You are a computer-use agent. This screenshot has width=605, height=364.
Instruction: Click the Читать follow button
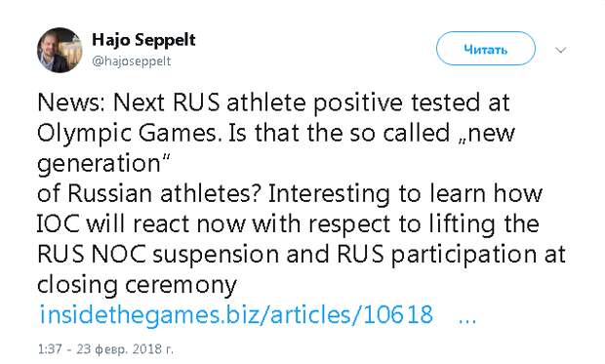[486, 49]
